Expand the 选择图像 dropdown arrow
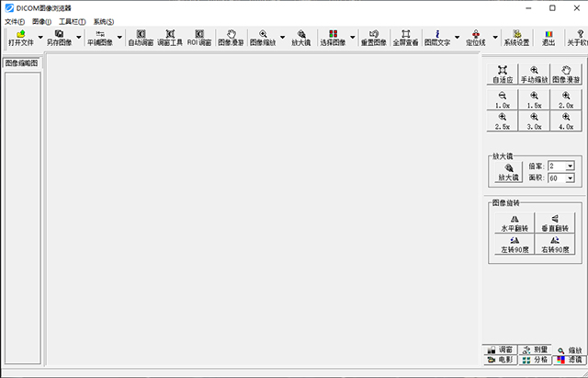Viewport: 588px width, 378px height. (x=353, y=38)
